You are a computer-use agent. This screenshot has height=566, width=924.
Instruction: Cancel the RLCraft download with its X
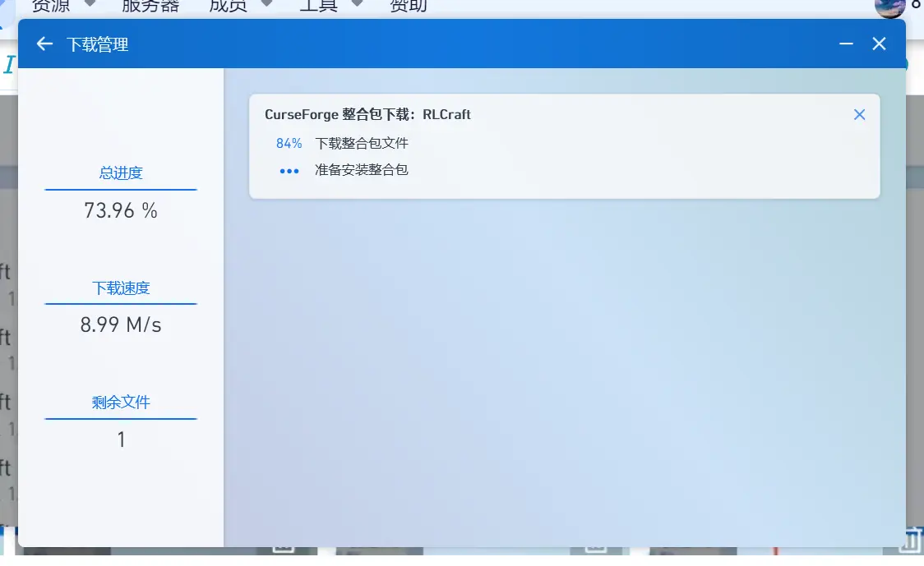859,114
